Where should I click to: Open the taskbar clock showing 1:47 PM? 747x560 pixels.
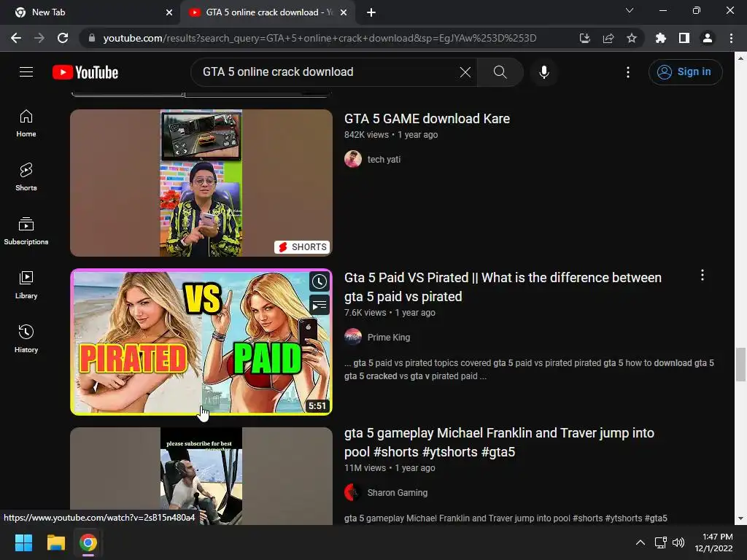pos(713,542)
